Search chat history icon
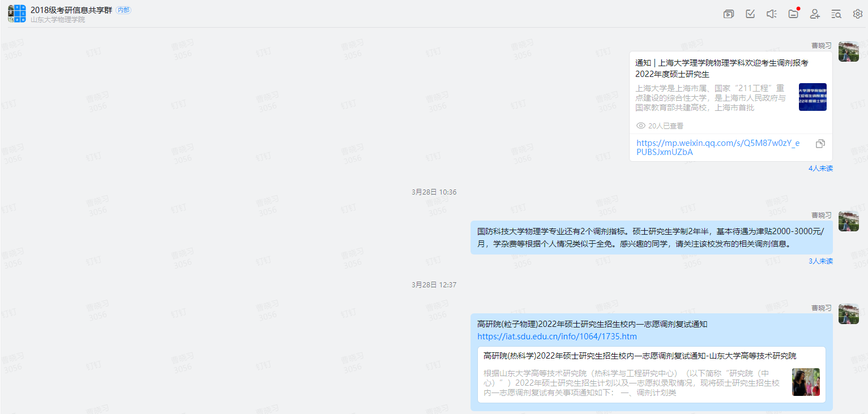Screen dimensions: 868x414 [x=836, y=14]
